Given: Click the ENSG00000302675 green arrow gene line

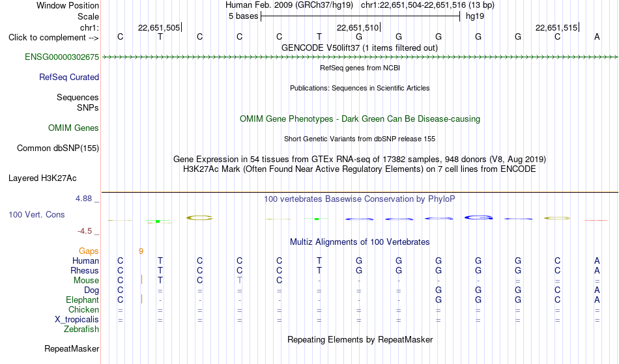Looking at the screenshot, I should [x=360, y=57].
